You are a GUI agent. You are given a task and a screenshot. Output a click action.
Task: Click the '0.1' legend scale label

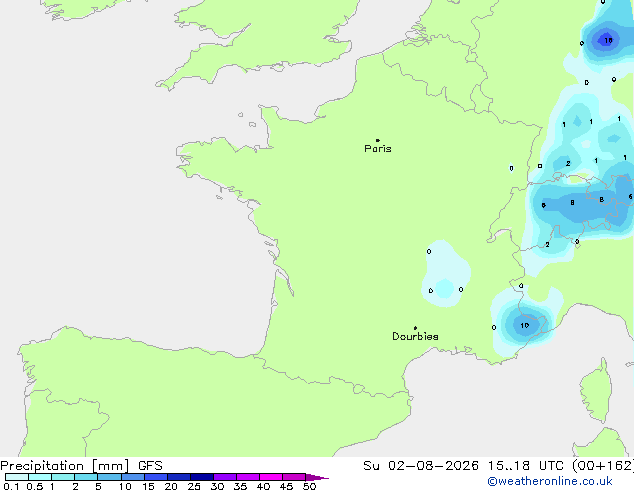(x=11, y=486)
